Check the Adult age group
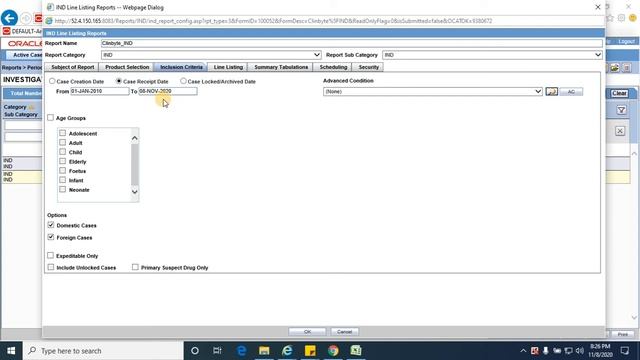640x360 pixels. point(62,142)
